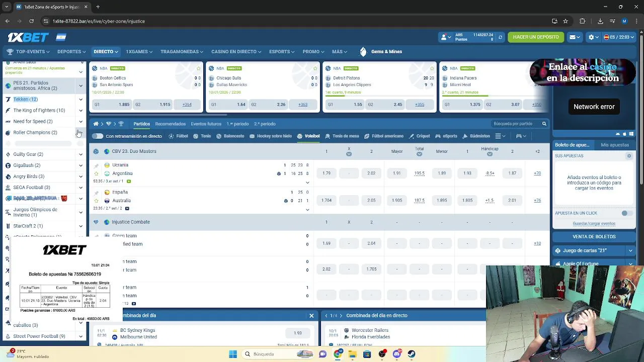Open TOP-EVENTS menu

pyautogui.click(x=28, y=51)
